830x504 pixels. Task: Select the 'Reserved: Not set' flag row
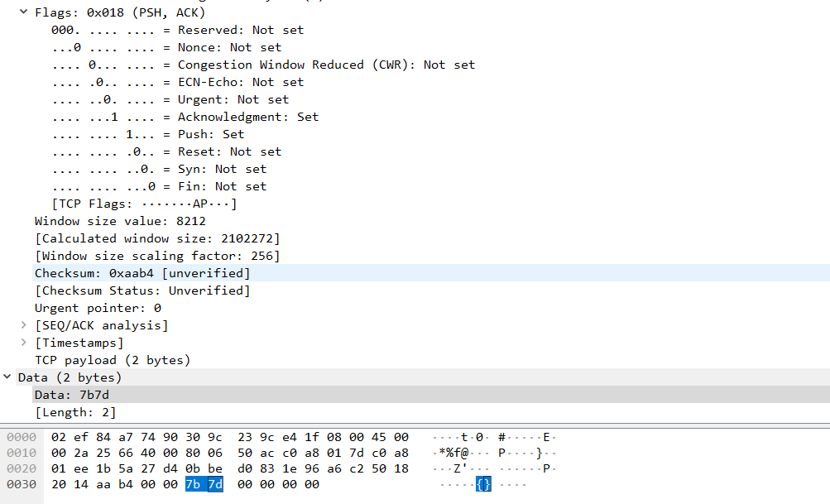[178, 30]
